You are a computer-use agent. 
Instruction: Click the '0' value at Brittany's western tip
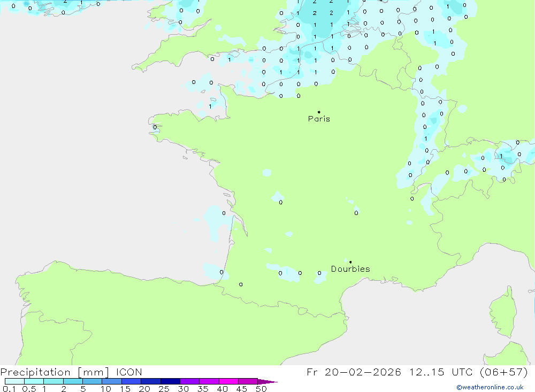tap(155, 127)
